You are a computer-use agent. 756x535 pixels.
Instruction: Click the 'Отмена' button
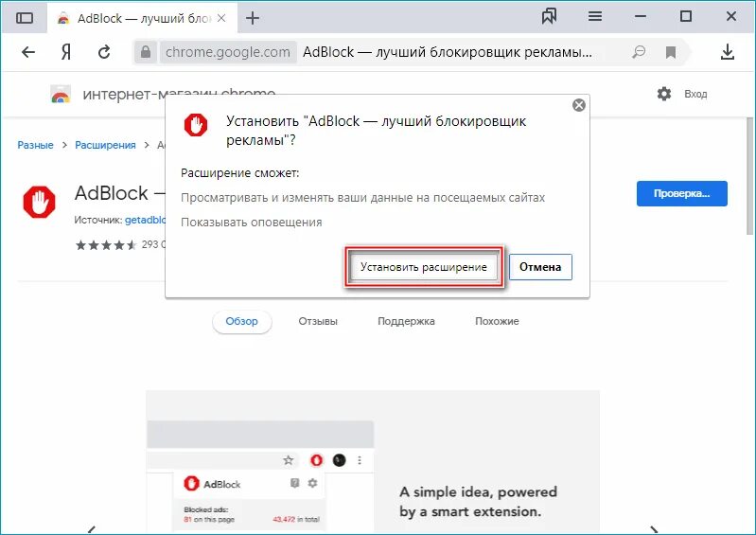(540, 267)
